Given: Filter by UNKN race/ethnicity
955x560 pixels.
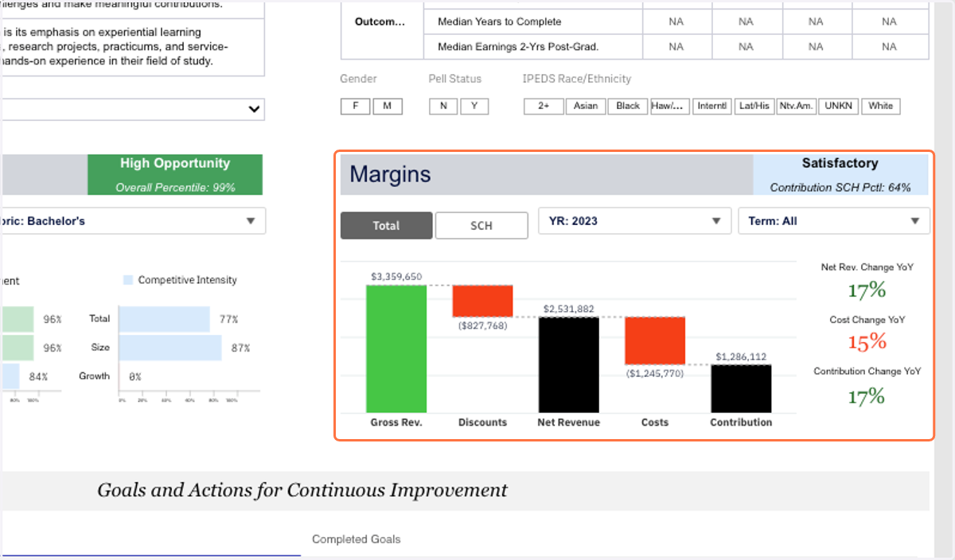Looking at the screenshot, I should pos(839,106).
